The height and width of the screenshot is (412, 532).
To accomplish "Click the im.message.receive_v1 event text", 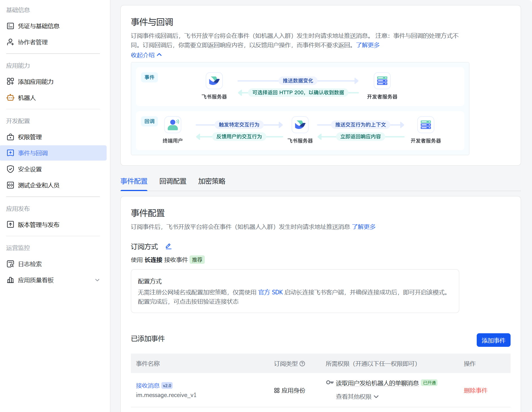I will [166, 395].
